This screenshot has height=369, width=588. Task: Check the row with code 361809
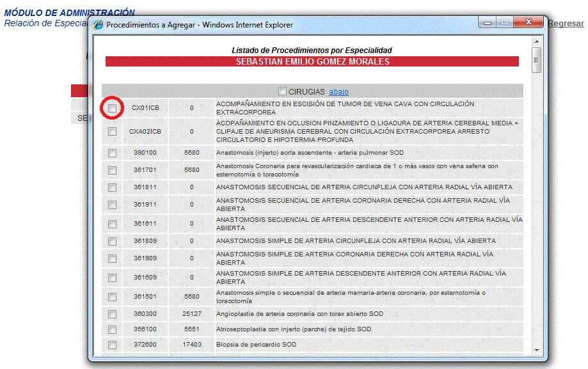(x=113, y=241)
